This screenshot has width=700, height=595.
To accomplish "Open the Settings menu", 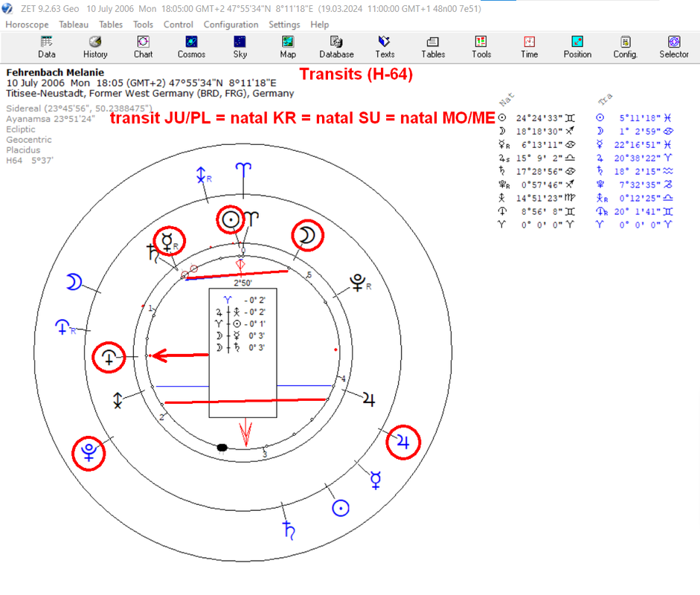I will pyautogui.click(x=284, y=25).
